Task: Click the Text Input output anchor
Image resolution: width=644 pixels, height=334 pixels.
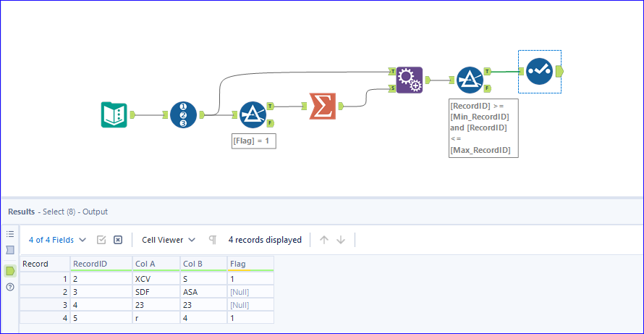Action: point(132,114)
